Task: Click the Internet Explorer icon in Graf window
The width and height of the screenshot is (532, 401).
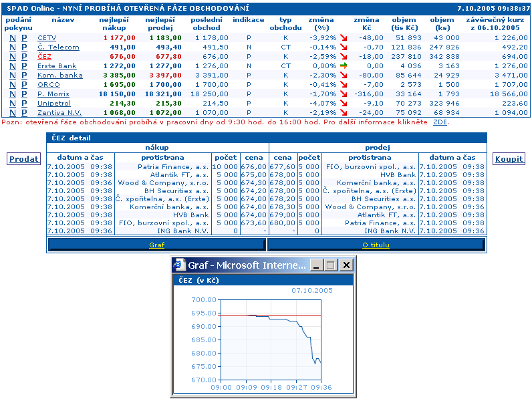Action: pos(179,265)
